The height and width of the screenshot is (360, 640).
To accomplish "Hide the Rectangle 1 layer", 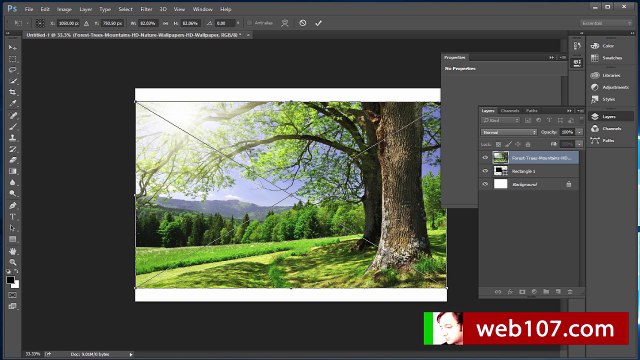I will click(485, 171).
